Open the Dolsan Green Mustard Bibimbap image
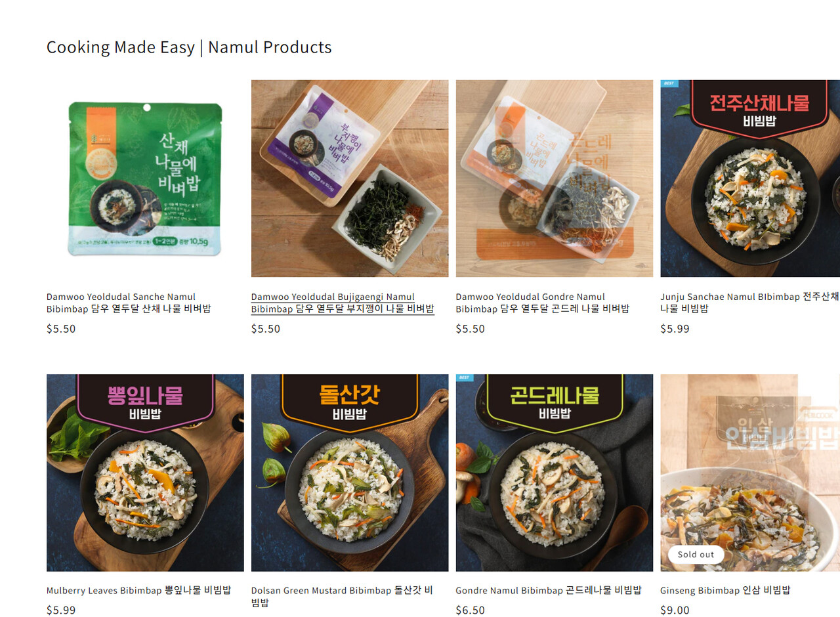Viewport: 840px width, 617px height. click(350, 473)
